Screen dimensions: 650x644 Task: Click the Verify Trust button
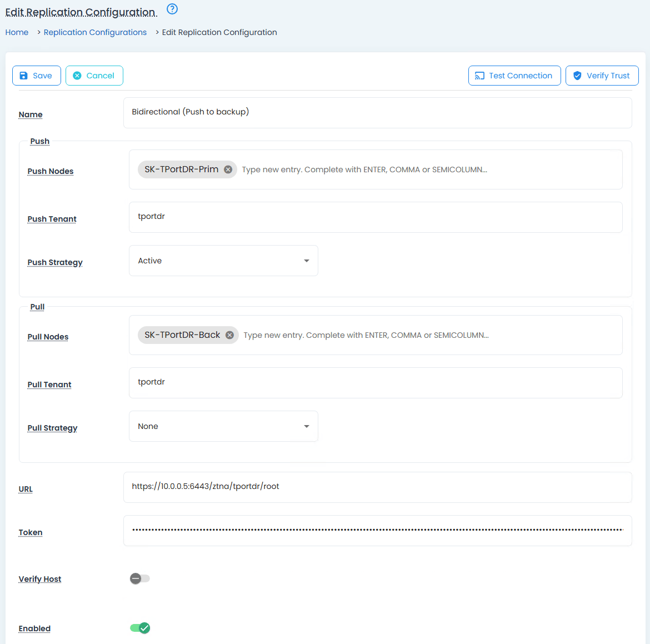point(602,76)
